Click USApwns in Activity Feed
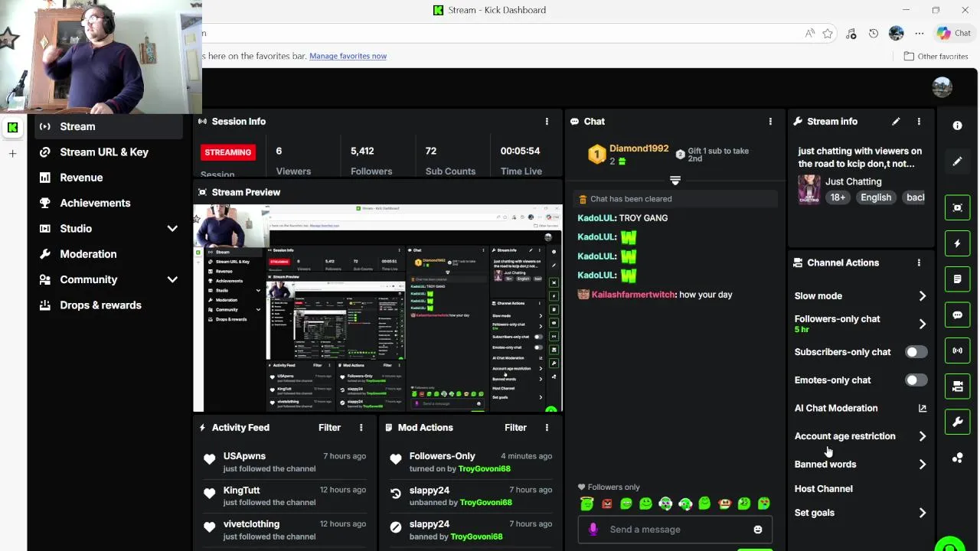This screenshot has height=551, width=980. pyautogui.click(x=244, y=456)
